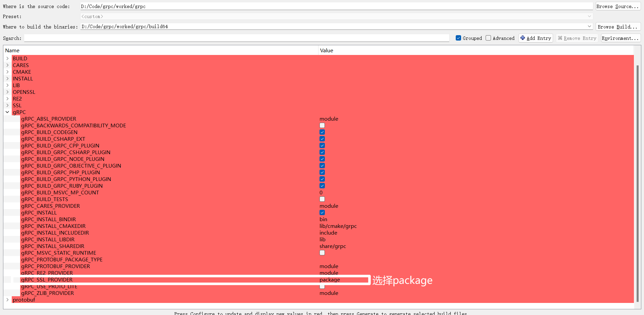
Task: Select gRPC_INSTALL_SHAREDIR entry name
Action: (53, 246)
